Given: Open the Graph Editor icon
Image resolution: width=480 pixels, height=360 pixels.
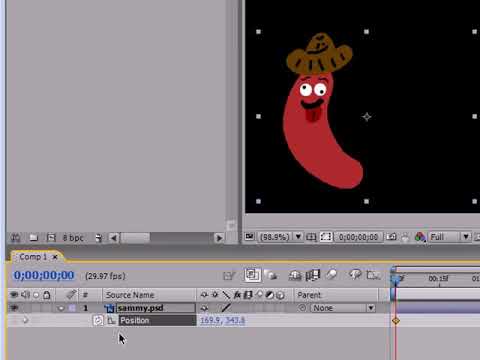Looking at the screenshot, I should coord(373,275).
